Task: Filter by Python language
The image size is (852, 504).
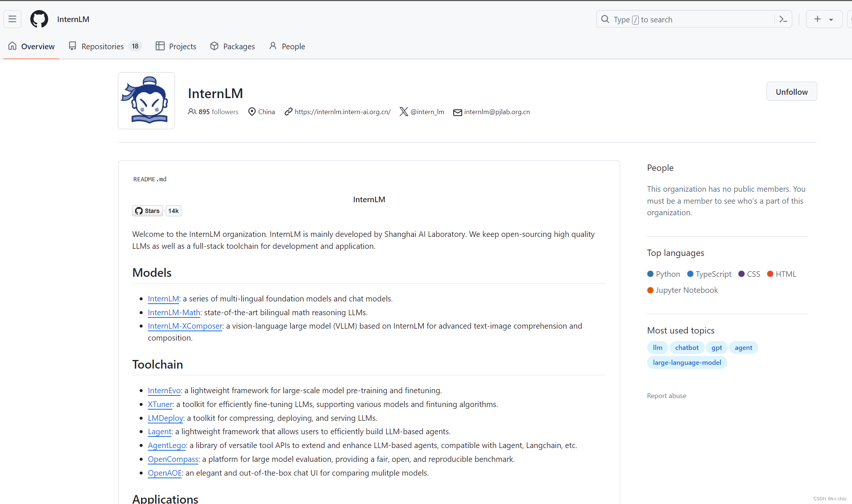Action: 663,274
